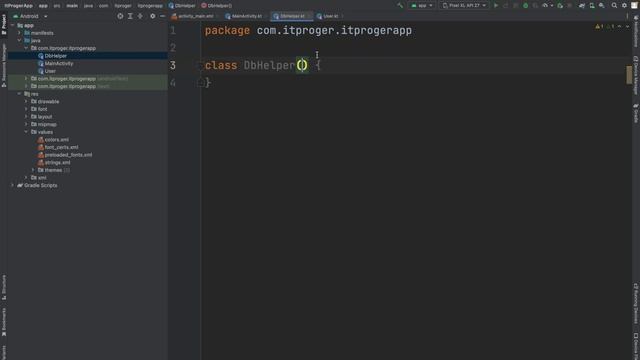Toggle the Running Devices side tab
This screenshot has height=360, width=640.
point(636,304)
